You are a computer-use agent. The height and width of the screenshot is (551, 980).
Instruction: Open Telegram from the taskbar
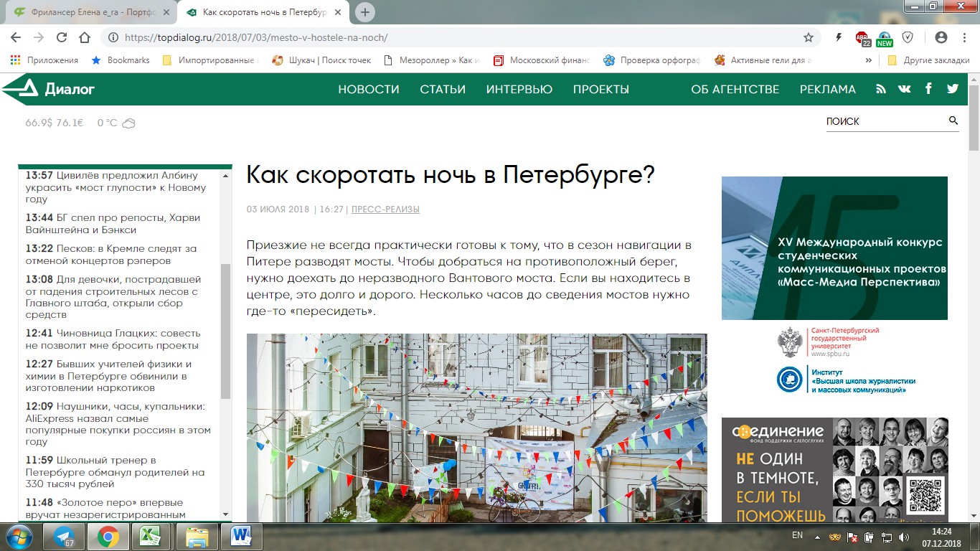click(x=64, y=537)
